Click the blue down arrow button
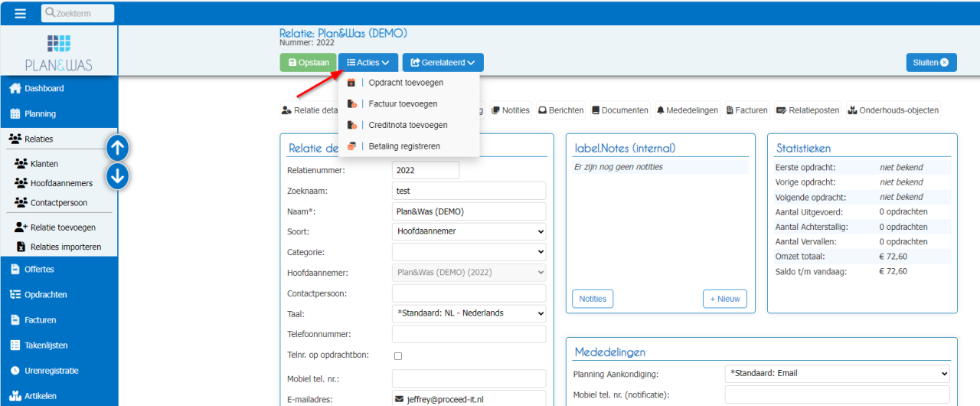This screenshot has height=406, width=980. [x=116, y=176]
